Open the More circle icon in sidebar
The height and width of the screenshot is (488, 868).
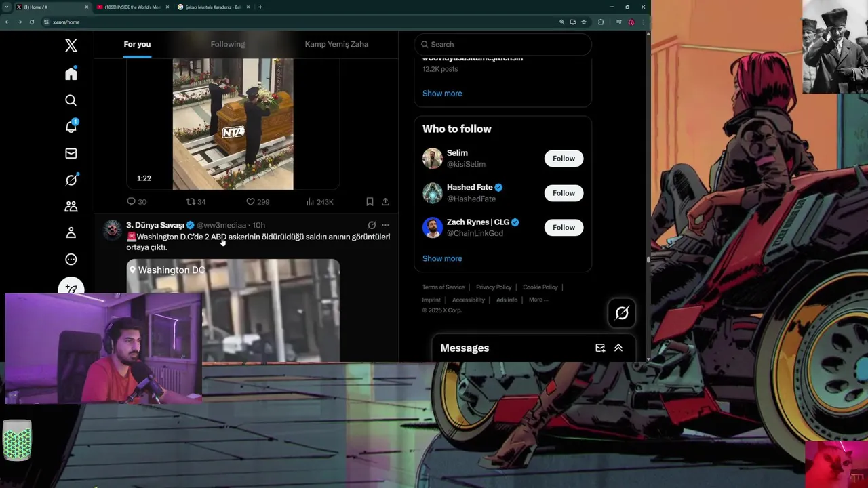coord(71,260)
